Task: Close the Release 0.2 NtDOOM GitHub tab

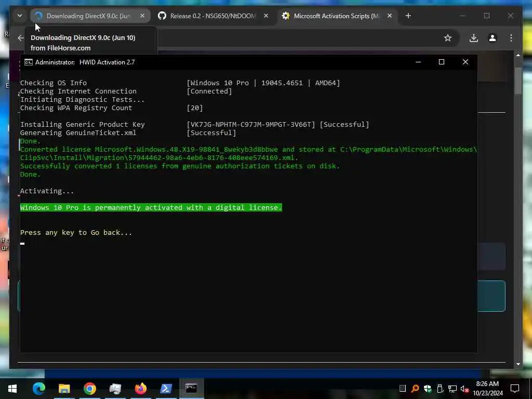Action: click(266, 16)
